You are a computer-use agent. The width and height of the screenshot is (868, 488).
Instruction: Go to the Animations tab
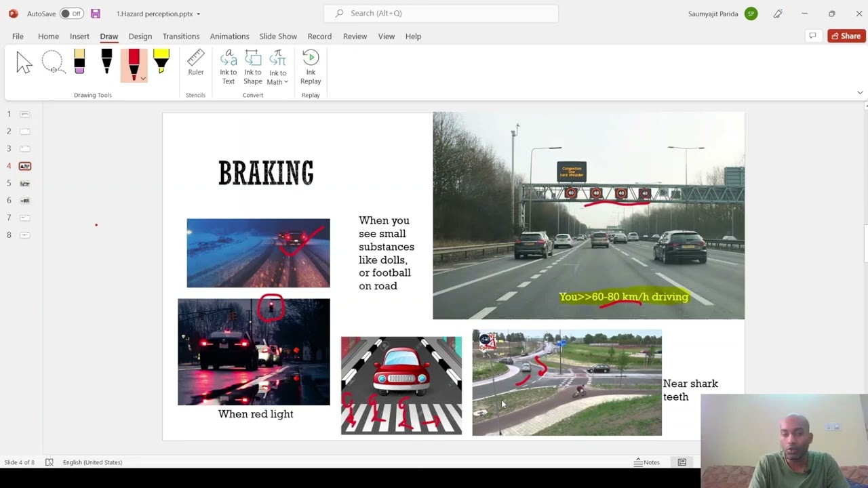tap(229, 37)
